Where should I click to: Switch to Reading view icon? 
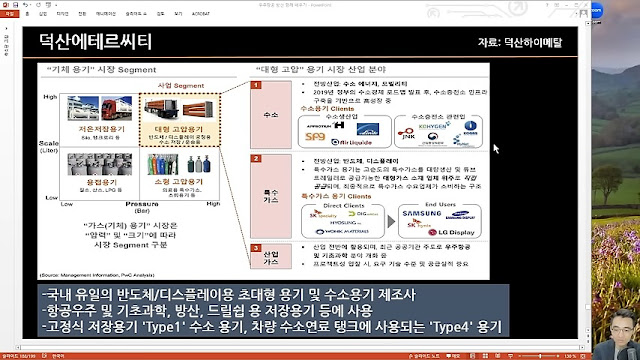click(x=498, y=356)
